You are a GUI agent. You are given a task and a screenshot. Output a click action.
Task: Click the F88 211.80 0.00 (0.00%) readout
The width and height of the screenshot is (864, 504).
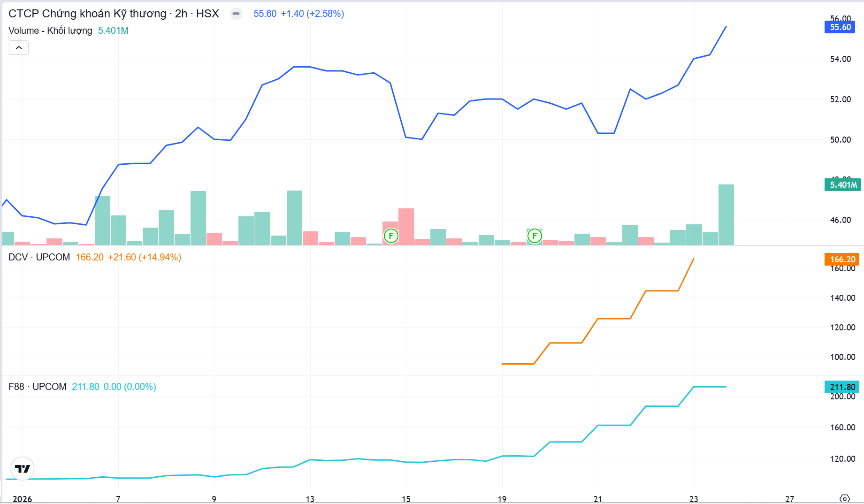coord(114,387)
